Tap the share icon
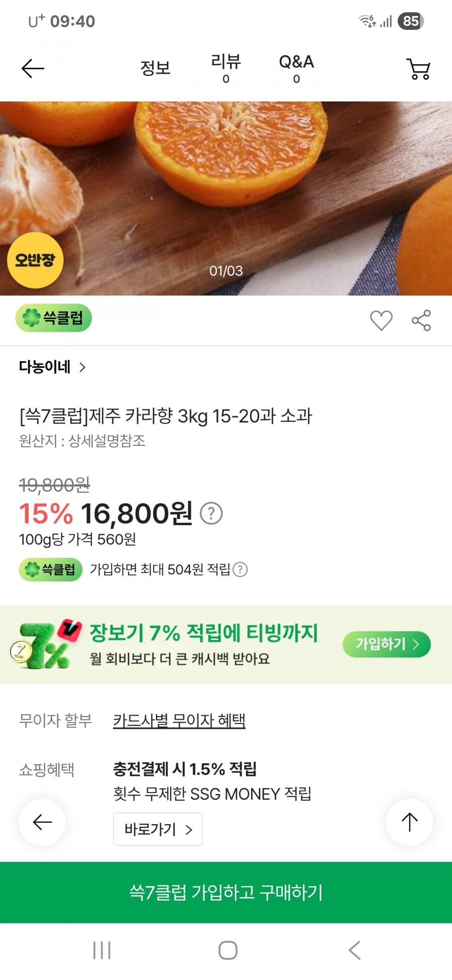Image resolution: width=452 pixels, height=980 pixels. click(x=421, y=320)
